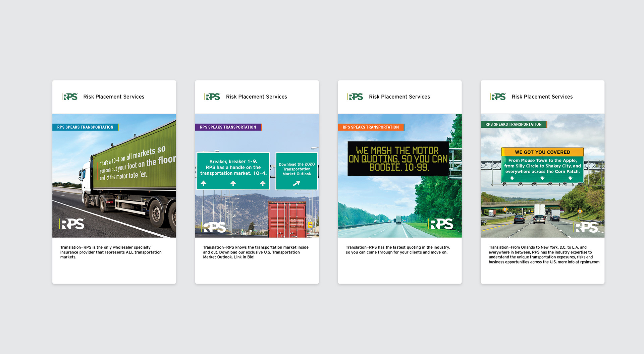Viewport: 644px width, 354px height.
Task: Click Risk Placement Services title on first card
Action: pyautogui.click(x=114, y=97)
